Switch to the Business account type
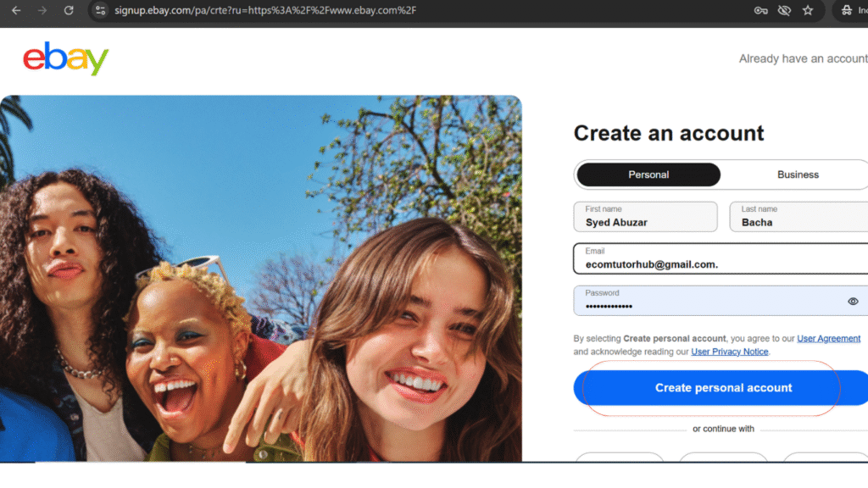868x488 pixels. coord(798,174)
